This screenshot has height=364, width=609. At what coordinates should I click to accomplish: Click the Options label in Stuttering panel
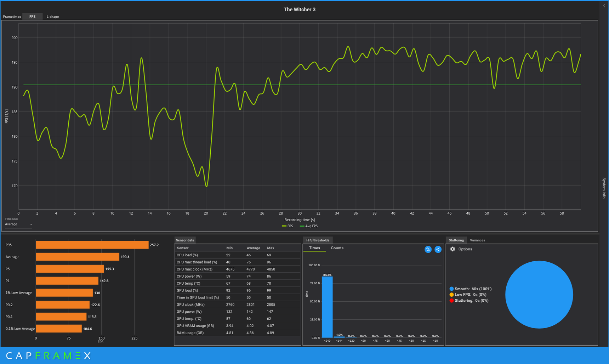pyautogui.click(x=465, y=249)
